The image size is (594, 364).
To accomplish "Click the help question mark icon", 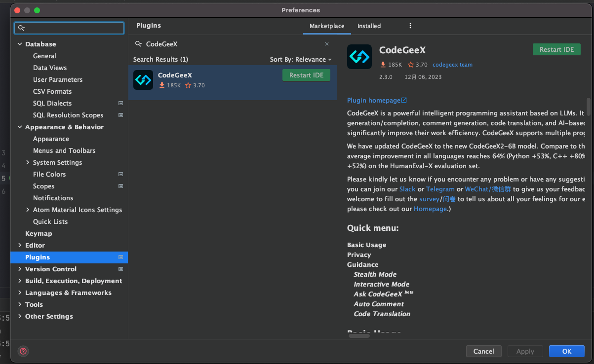I will [23, 351].
